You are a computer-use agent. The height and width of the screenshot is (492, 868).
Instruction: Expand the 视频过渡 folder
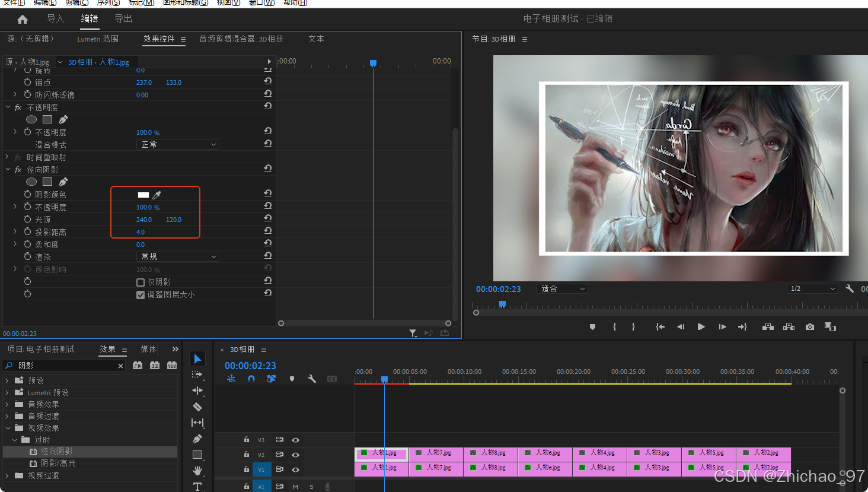[7, 475]
